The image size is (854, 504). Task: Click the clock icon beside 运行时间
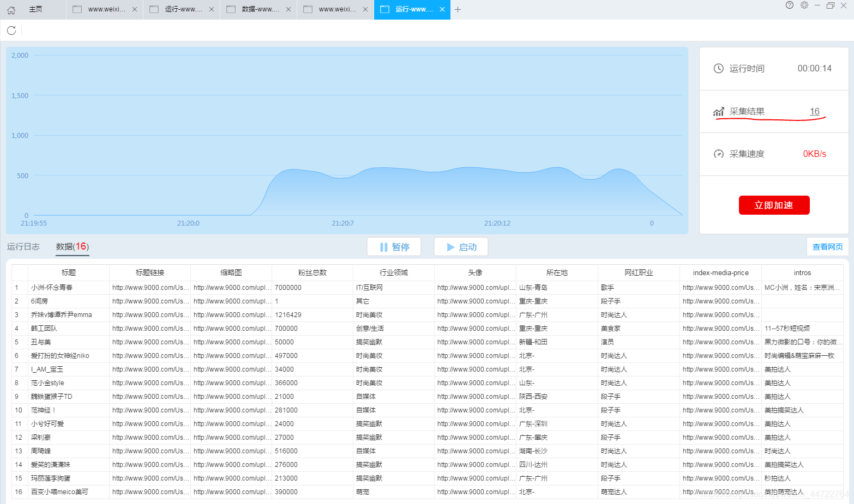tap(719, 69)
